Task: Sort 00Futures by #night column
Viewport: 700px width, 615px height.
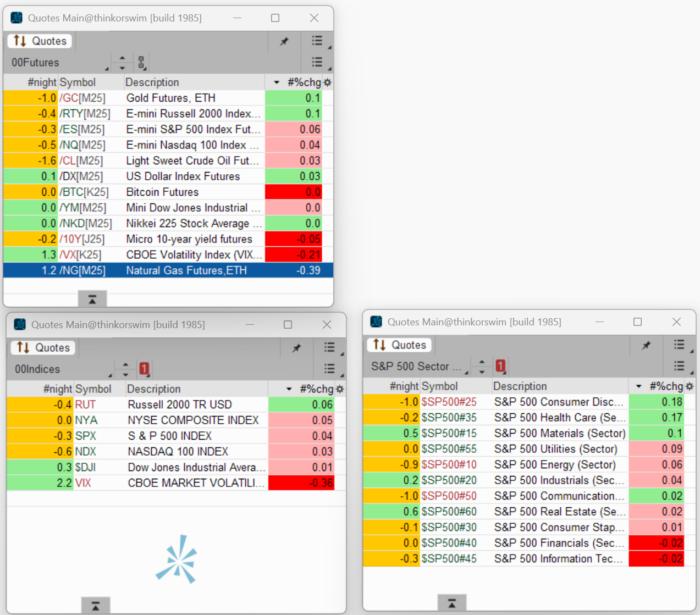Action: pos(31,82)
